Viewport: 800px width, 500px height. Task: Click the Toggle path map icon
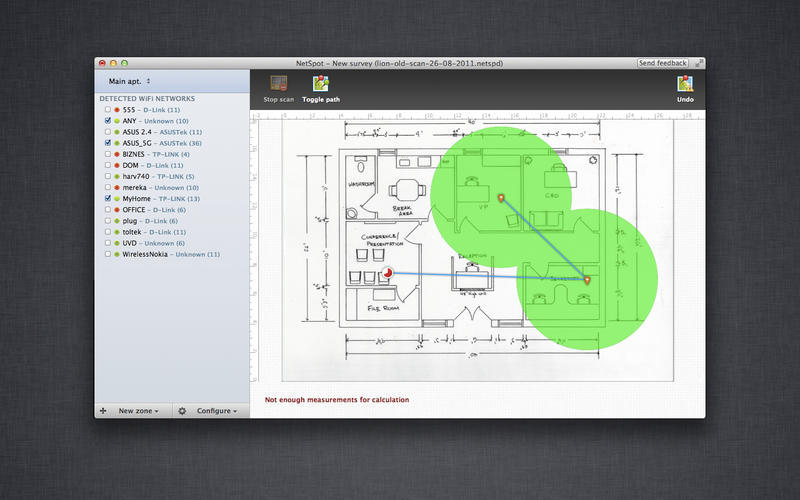pyautogui.click(x=321, y=85)
